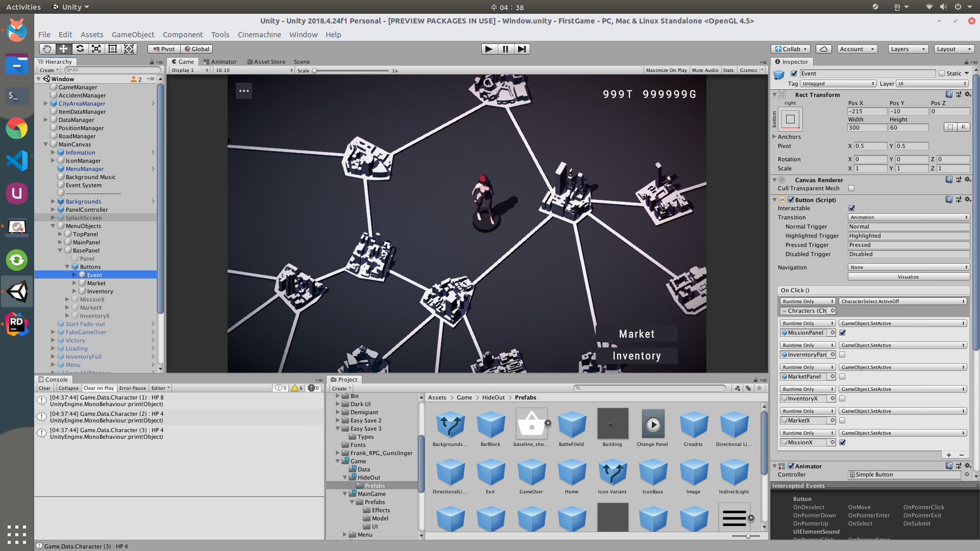Viewport: 980px width, 551px height.
Task: Click Mute Audio button
Action: click(x=705, y=70)
